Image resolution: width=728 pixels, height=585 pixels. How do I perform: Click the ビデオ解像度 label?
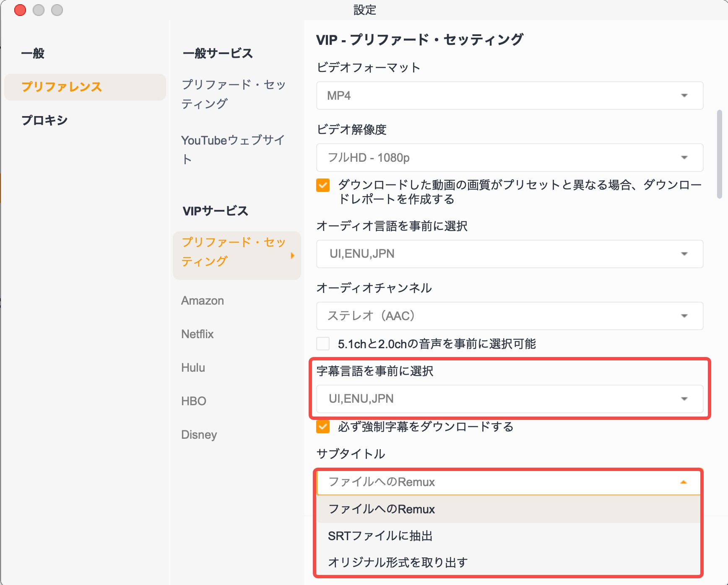pyautogui.click(x=351, y=129)
